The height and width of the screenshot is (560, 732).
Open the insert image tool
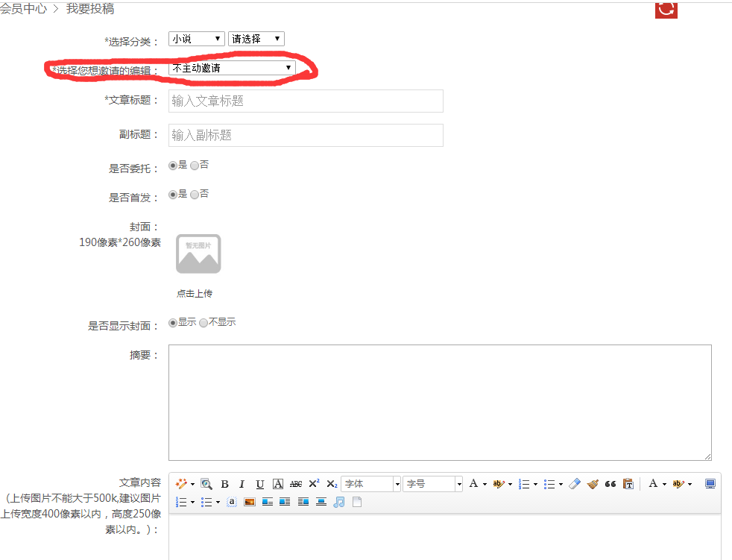pos(249,502)
